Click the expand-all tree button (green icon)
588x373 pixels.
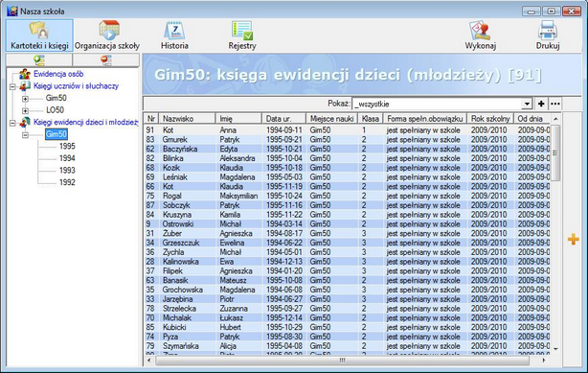pos(39,60)
